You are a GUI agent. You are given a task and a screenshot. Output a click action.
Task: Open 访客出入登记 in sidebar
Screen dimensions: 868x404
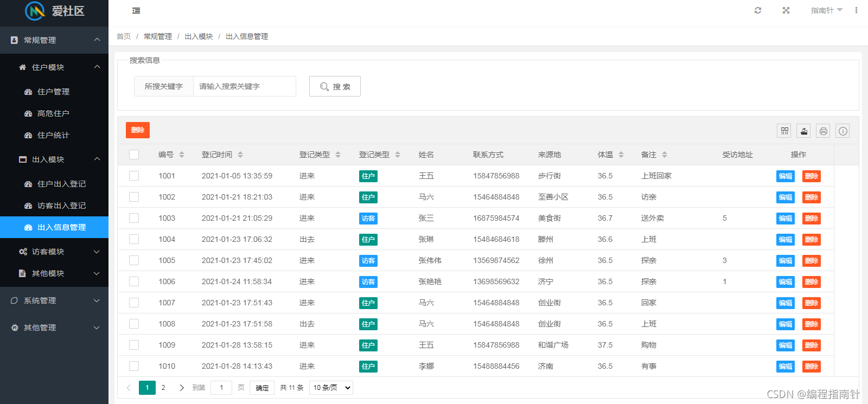[54, 206]
